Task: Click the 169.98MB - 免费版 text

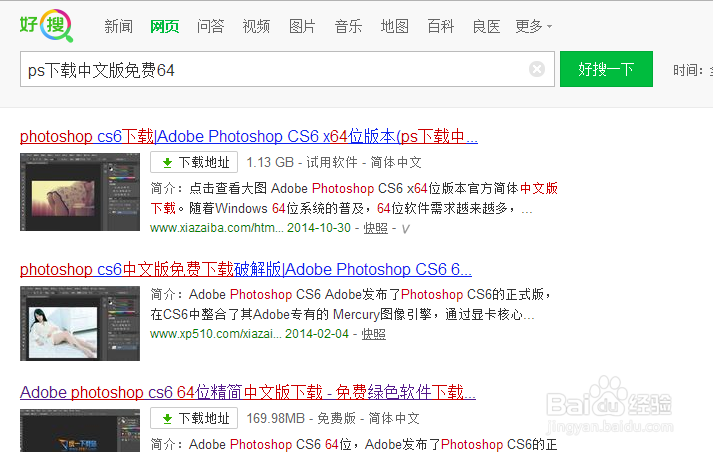Action: 301,418
